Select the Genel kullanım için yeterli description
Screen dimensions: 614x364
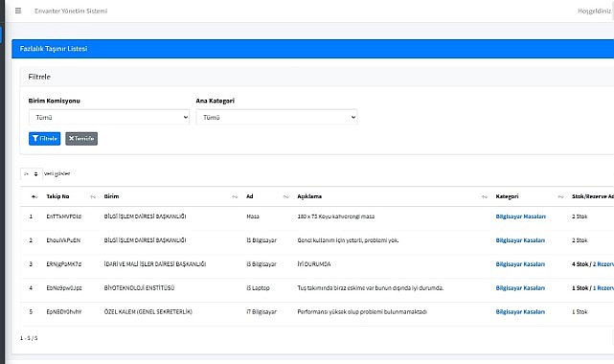pyautogui.click(x=348, y=240)
